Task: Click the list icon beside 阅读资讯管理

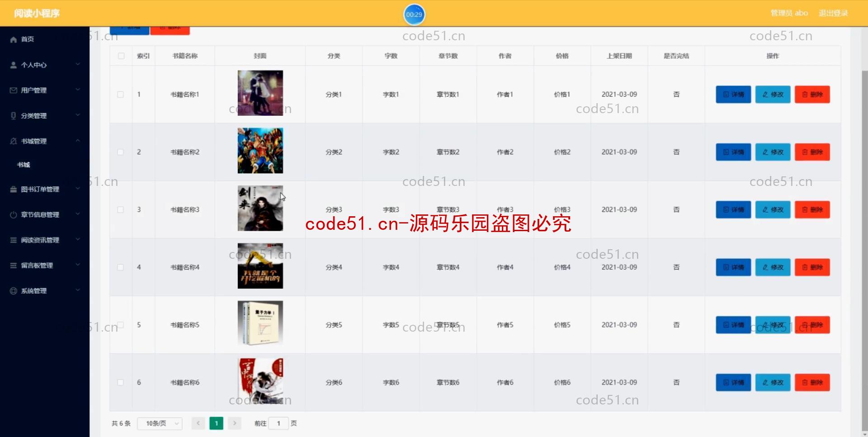Action: click(x=14, y=240)
